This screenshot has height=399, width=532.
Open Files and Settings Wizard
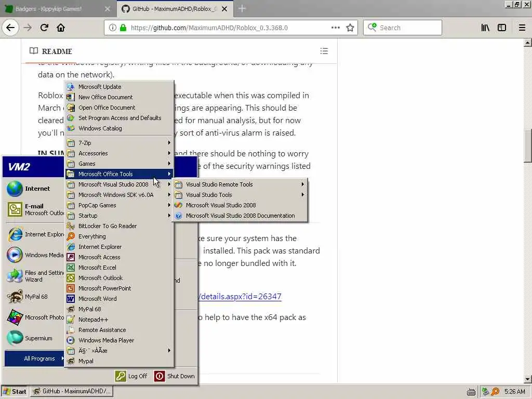pyautogui.click(x=35, y=276)
